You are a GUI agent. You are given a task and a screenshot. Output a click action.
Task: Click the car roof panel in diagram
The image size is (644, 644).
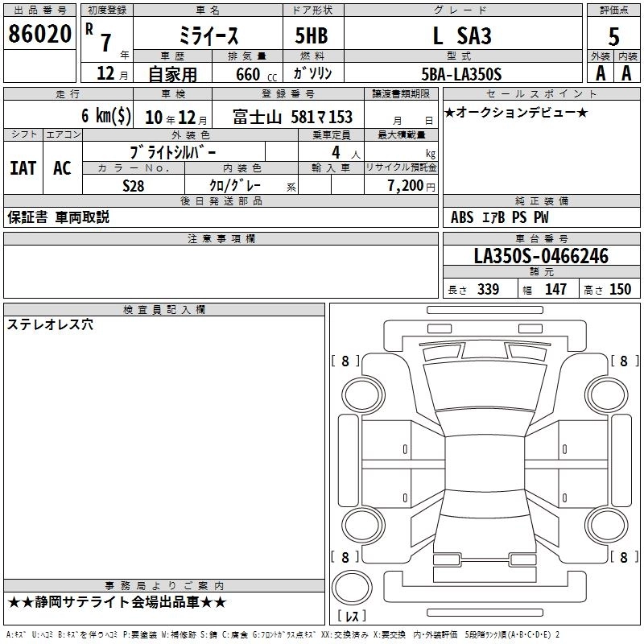(485, 464)
